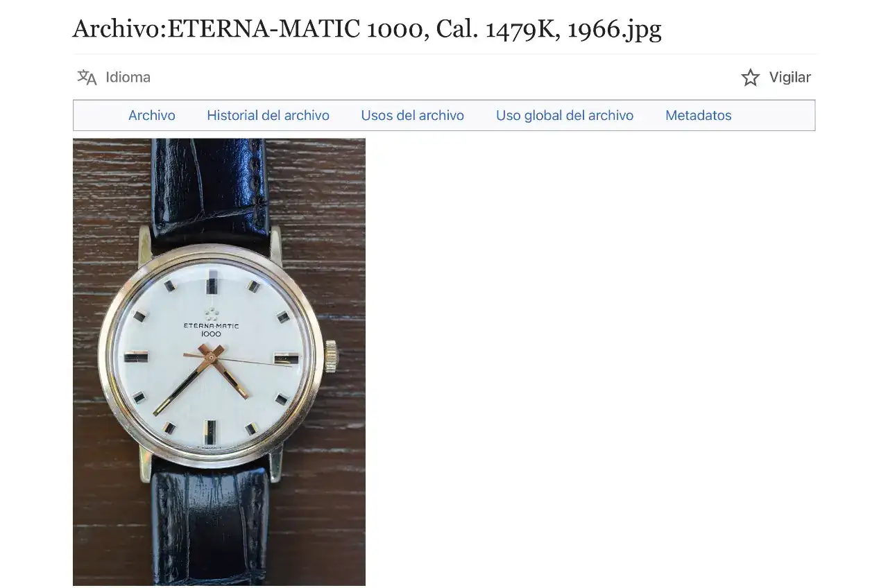Open Historial del archivo section

(268, 115)
